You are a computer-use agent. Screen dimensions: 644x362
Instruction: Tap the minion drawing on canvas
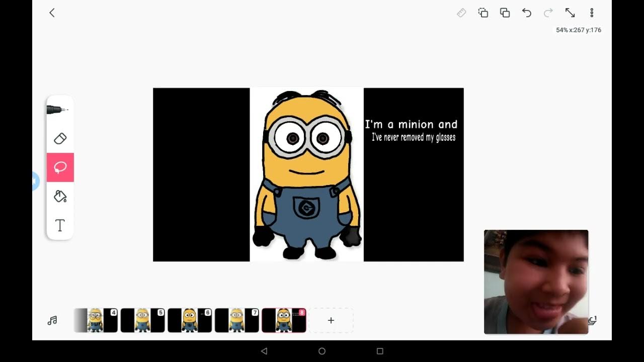click(307, 174)
